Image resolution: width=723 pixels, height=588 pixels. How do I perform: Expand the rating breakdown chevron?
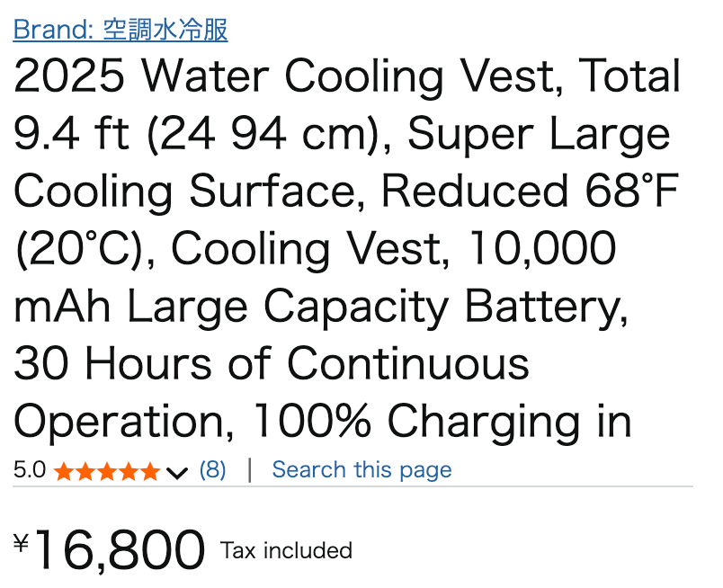[x=177, y=473]
